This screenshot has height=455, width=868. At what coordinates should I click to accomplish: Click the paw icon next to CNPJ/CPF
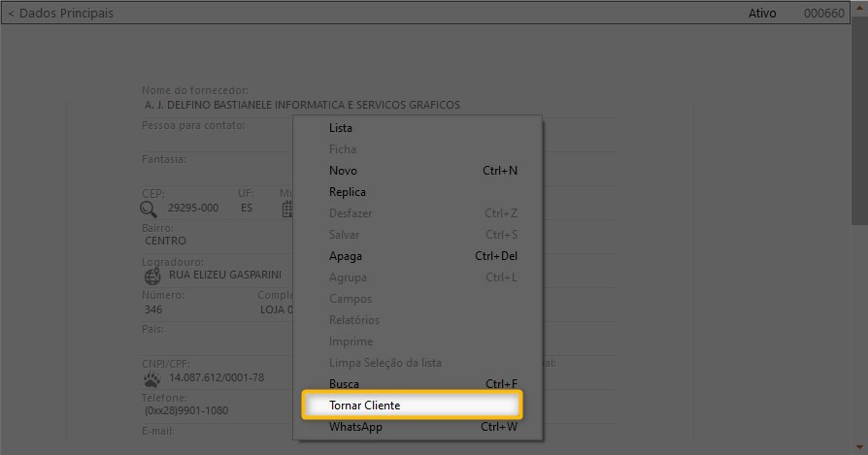click(151, 377)
